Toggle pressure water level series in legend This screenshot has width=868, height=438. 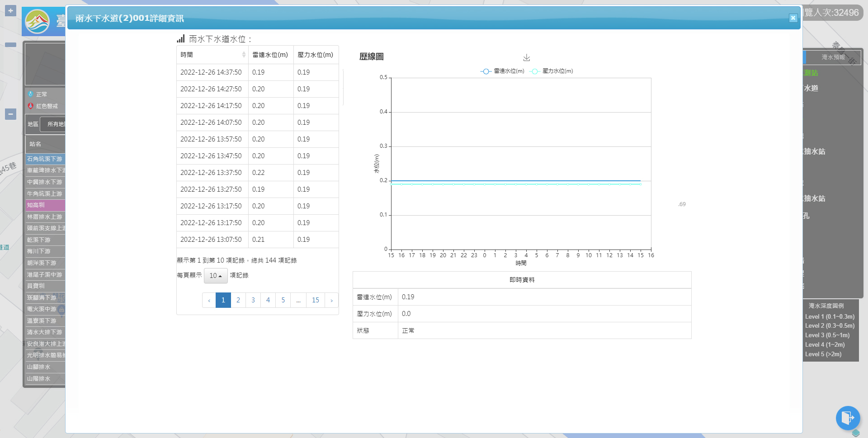pos(552,71)
